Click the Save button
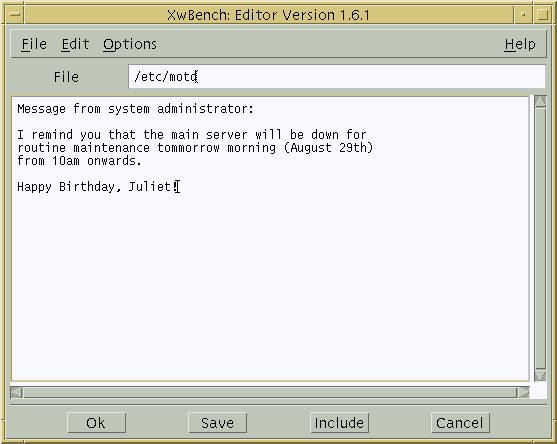Viewport: 557px width, 444px height. (x=217, y=423)
